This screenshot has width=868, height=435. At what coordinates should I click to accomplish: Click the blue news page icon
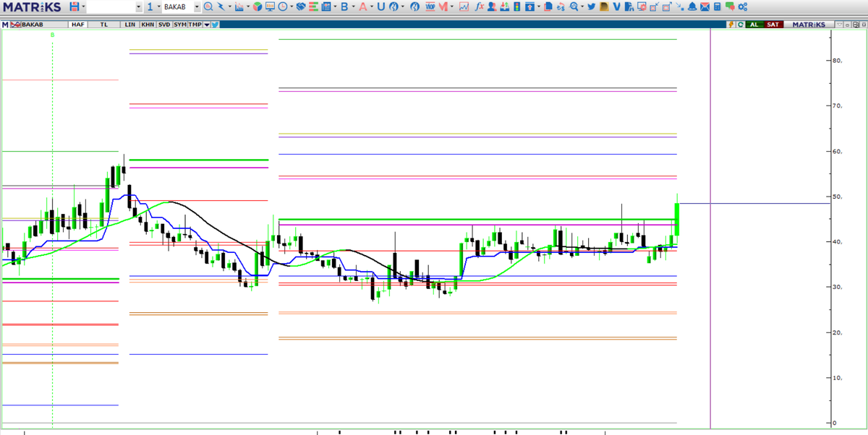coord(326,7)
